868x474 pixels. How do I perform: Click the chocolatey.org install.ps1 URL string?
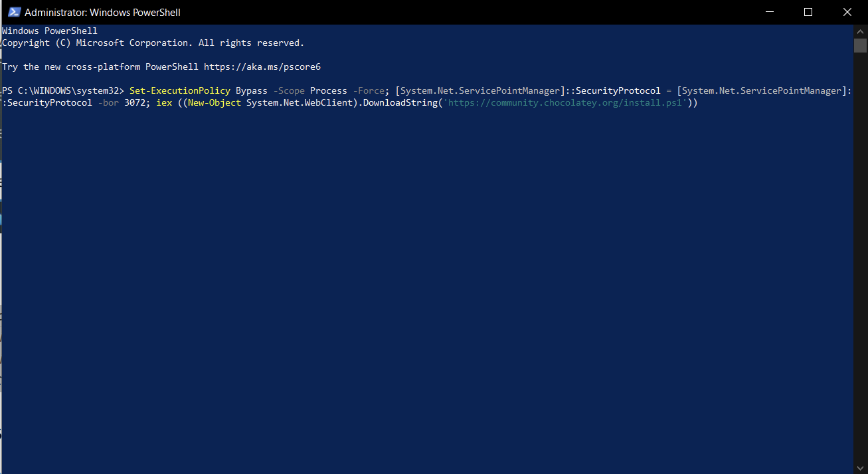pyautogui.click(x=565, y=103)
